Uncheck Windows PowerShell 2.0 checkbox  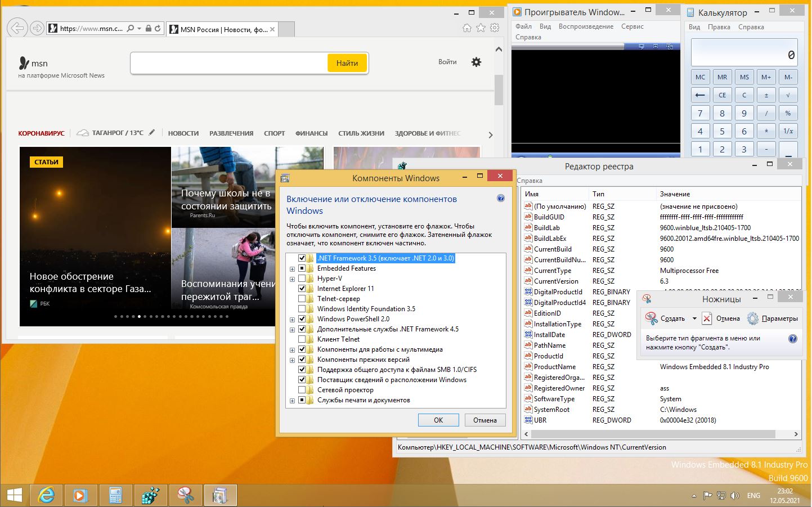[302, 319]
